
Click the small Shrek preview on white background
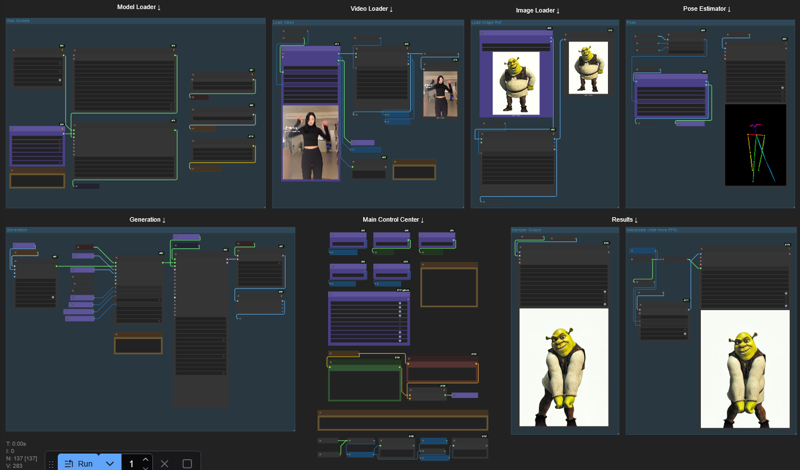tap(588, 68)
